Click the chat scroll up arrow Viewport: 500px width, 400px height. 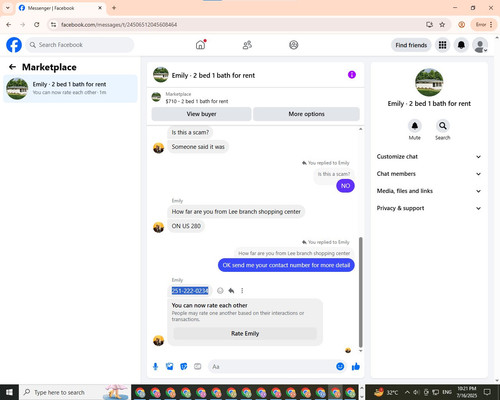pos(360,129)
